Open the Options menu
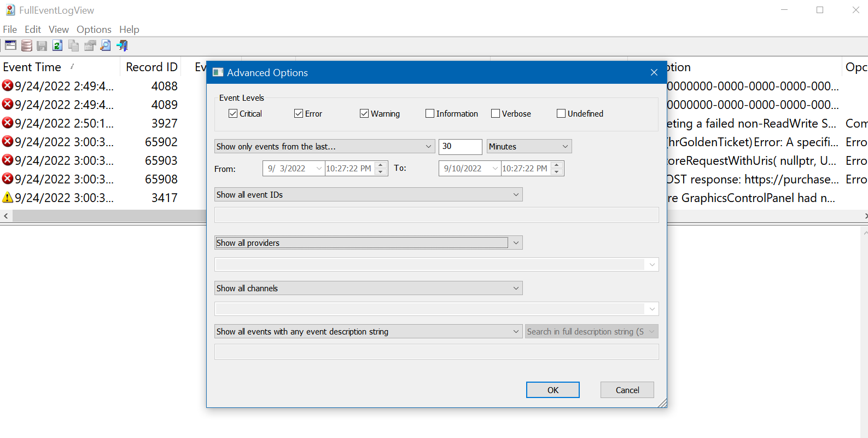This screenshot has width=868, height=438. 94,29
